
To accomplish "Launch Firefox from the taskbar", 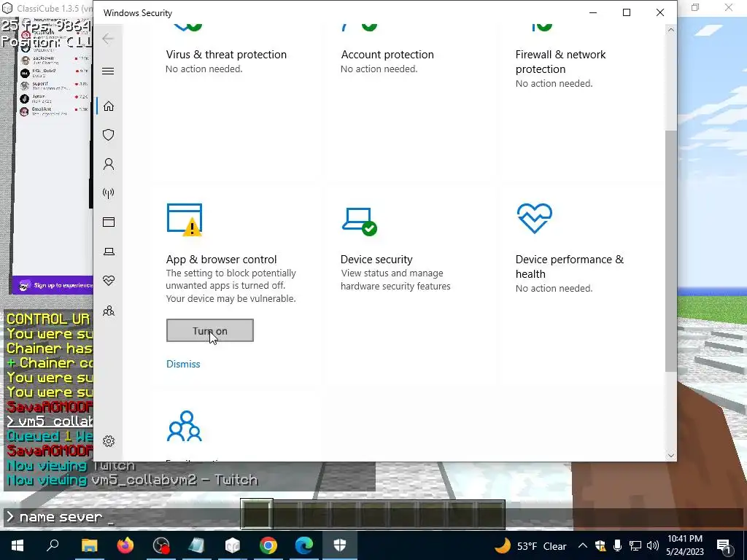I will click(x=125, y=545).
